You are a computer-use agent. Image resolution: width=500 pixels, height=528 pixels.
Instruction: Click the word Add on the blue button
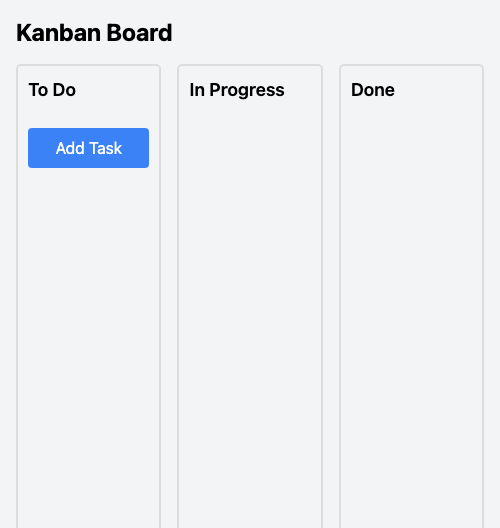(x=70, y=148)
